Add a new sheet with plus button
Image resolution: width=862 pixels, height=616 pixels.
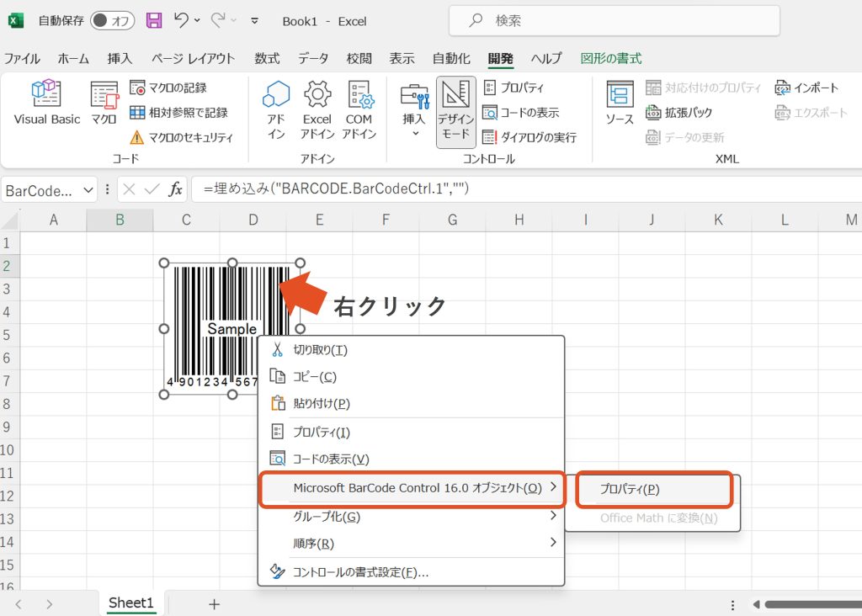click(215, 604)
